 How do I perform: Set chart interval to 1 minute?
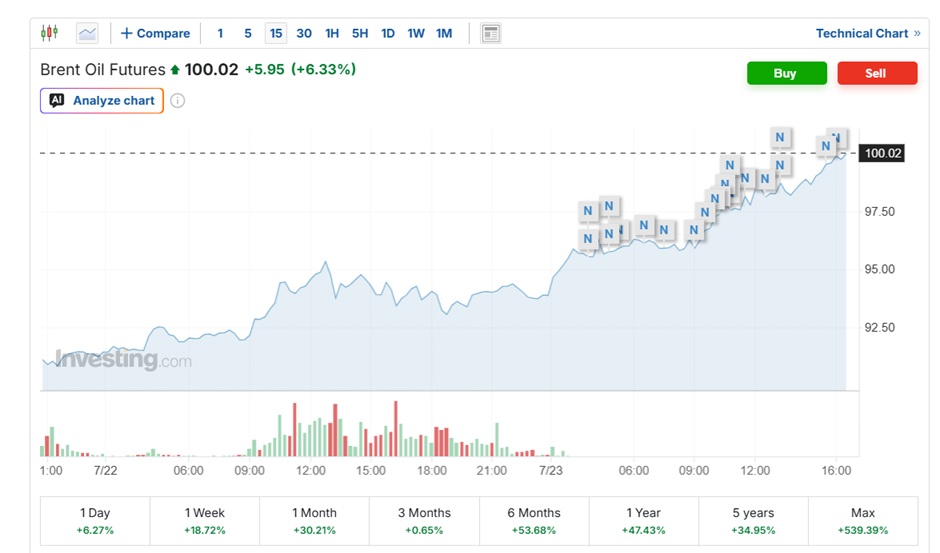(x=220, y=34)
